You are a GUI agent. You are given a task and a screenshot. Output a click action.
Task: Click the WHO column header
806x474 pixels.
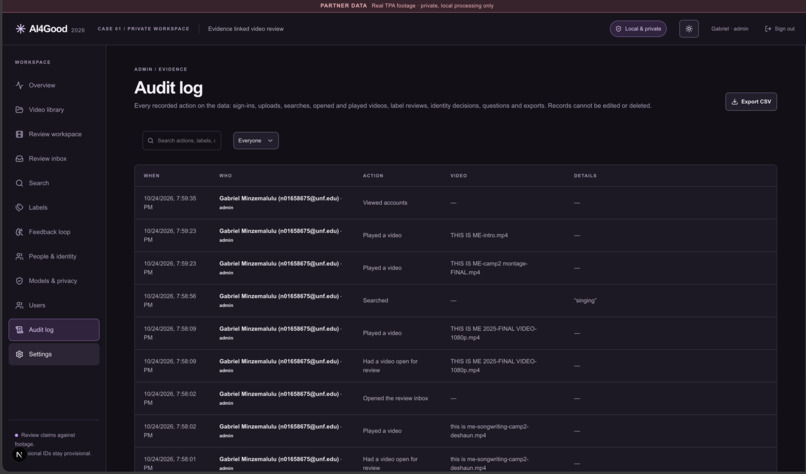pos(225,176)
